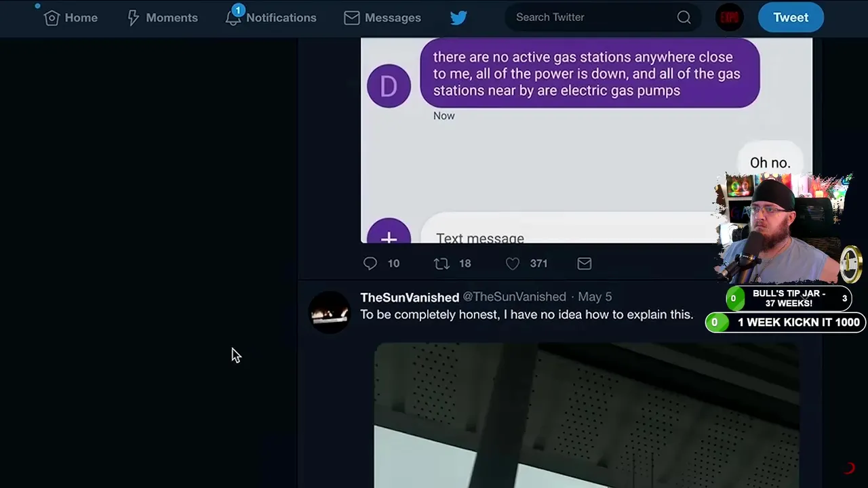Click the Tweet button

(x=791, y=18)
